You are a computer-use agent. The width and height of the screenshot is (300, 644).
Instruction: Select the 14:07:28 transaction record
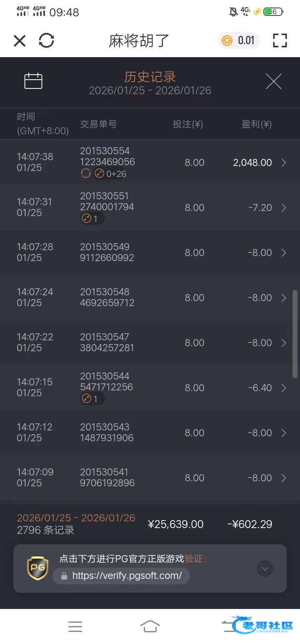point(150,253)
